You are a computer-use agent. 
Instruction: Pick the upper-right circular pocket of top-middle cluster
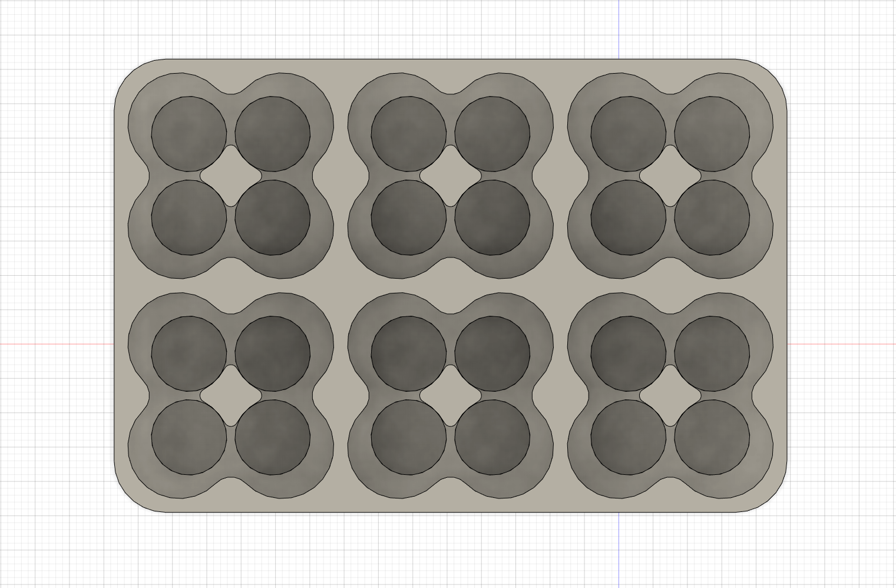[492, 134]
